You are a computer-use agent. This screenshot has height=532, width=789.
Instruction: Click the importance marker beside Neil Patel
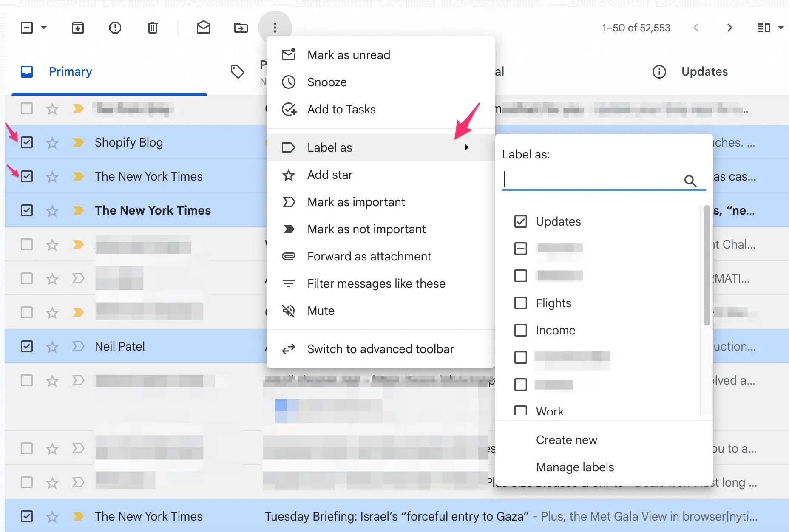click(x=78, y=346)
